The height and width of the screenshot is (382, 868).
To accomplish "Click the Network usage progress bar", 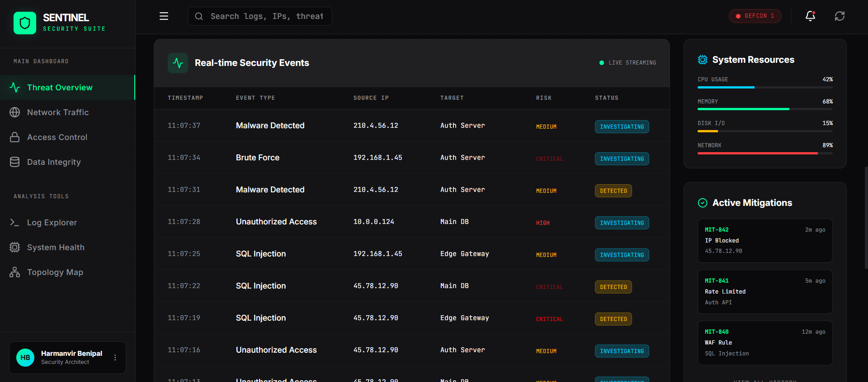I will [764, 154].
